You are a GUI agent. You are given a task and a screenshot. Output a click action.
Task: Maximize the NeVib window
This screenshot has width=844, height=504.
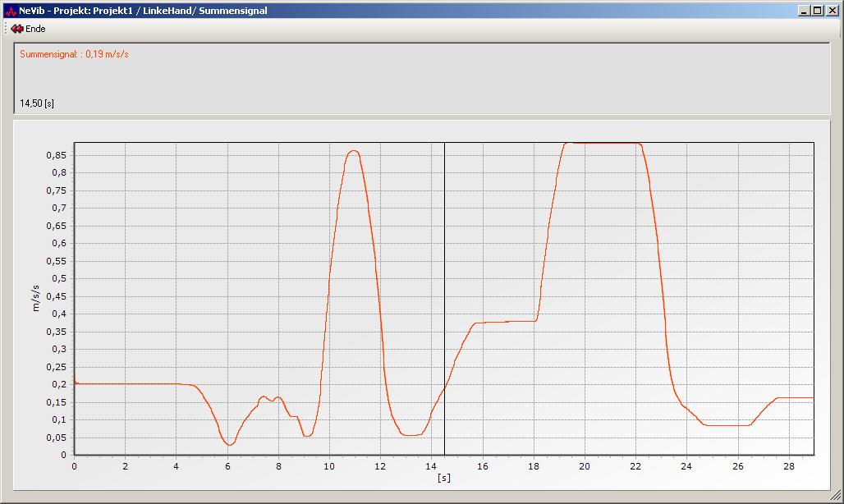(816, 11)
